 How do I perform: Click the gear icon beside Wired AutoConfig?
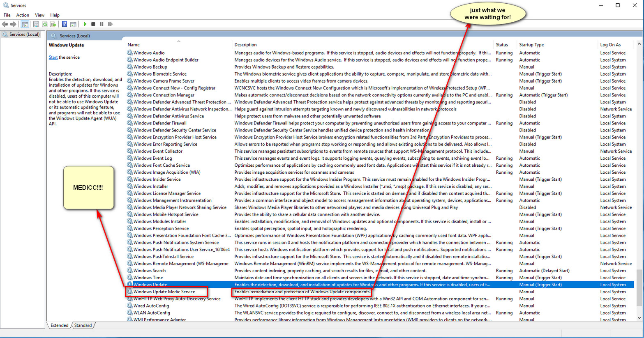coord(129,306)
